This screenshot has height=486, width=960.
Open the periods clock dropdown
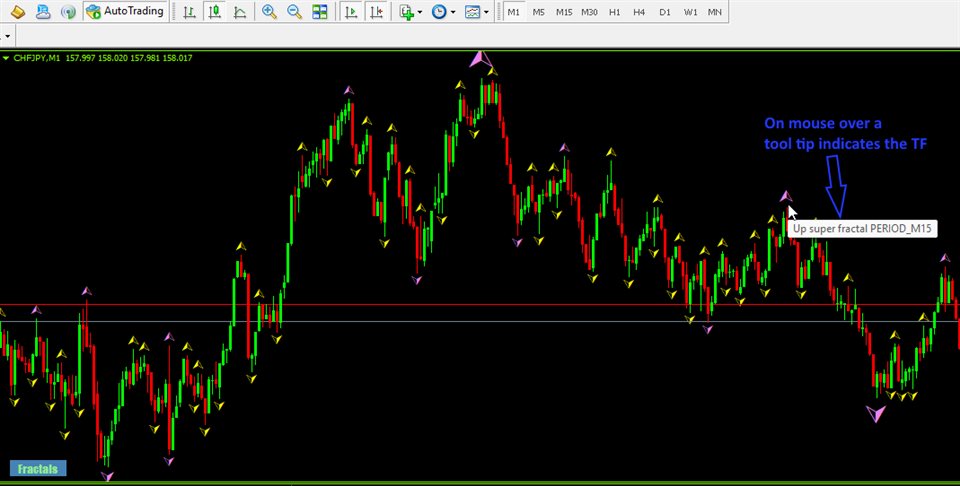click(x=445, y=12)
